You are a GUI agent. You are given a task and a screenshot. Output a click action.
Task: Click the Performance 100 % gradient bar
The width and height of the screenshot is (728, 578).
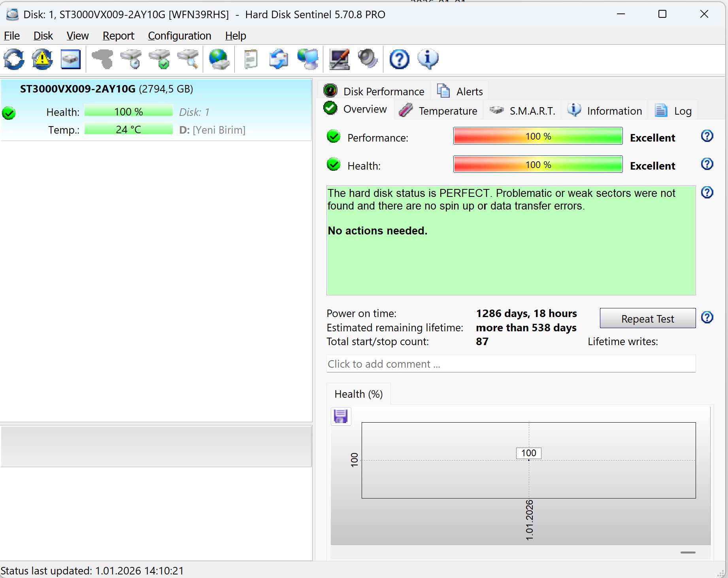point(538,136)
